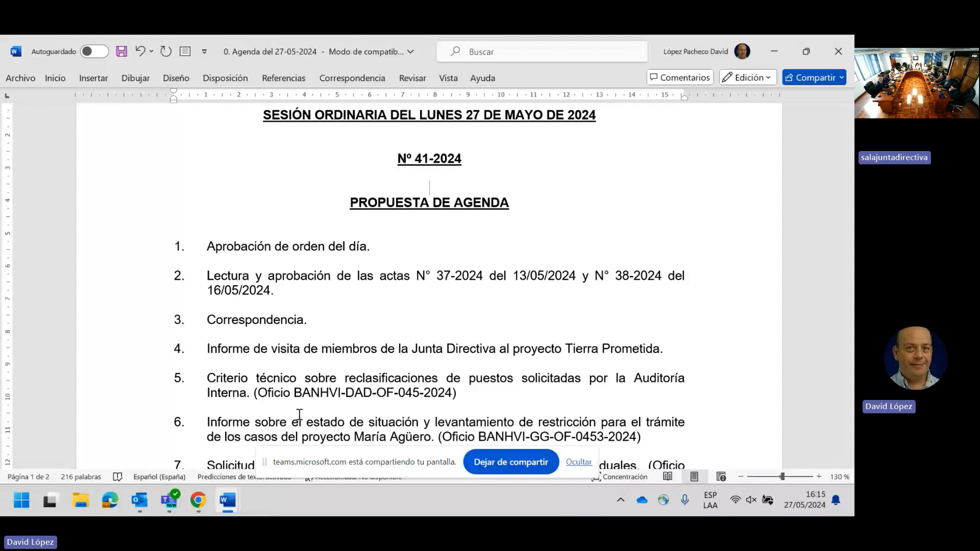Click the muted volume speaker icon
980x551 pixels.
[x=751, y=500]
